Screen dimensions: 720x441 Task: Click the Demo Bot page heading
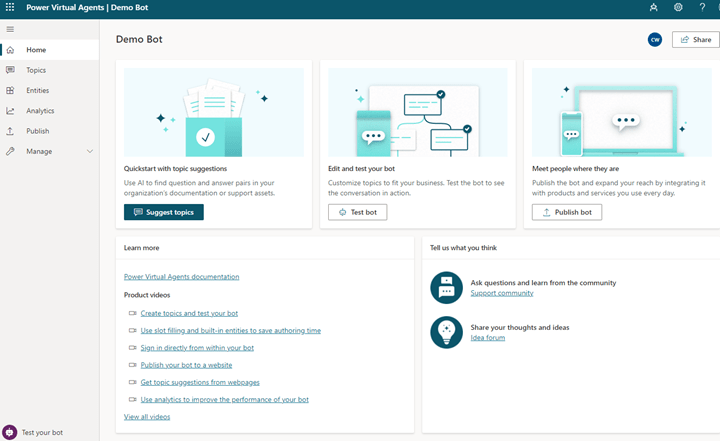tap(139, 40)
